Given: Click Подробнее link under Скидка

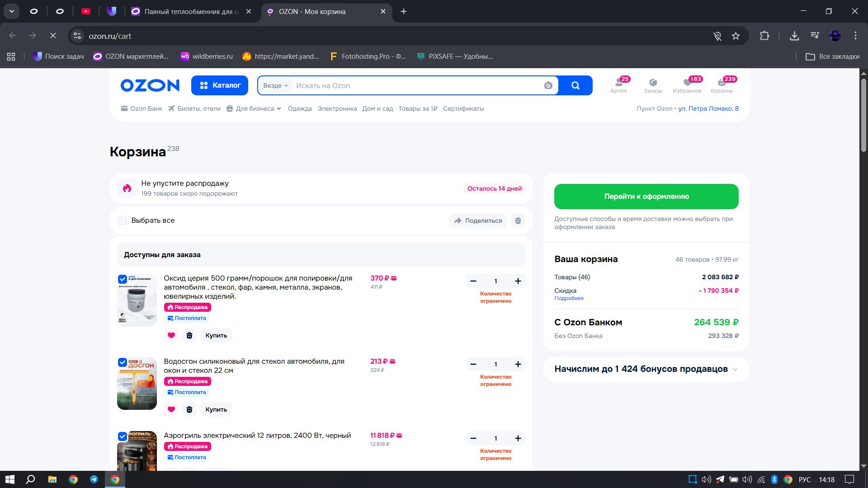Looking at the screenshot, I should click(x=569, y=298).
